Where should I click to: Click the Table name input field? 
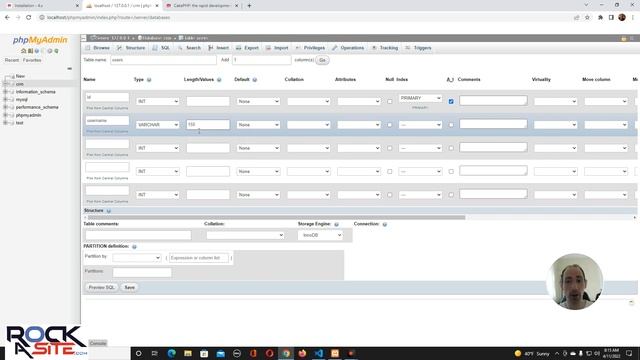click(x=163, y=60)
